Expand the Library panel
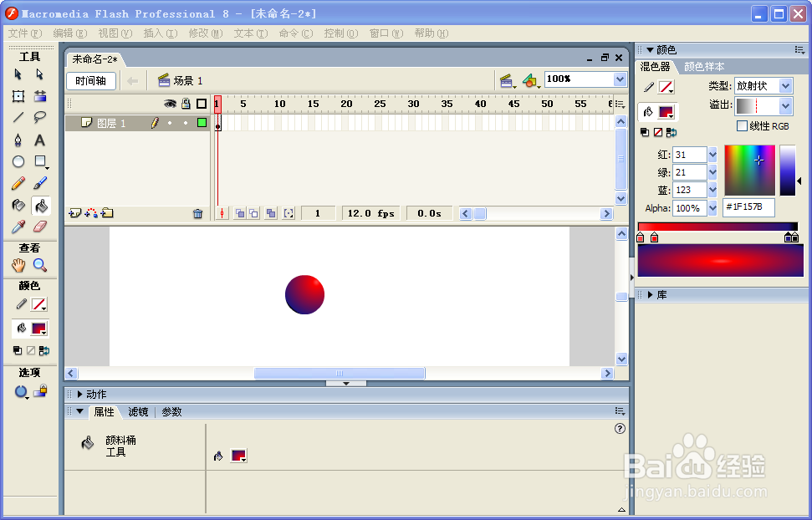 click(x=651, y=295)
